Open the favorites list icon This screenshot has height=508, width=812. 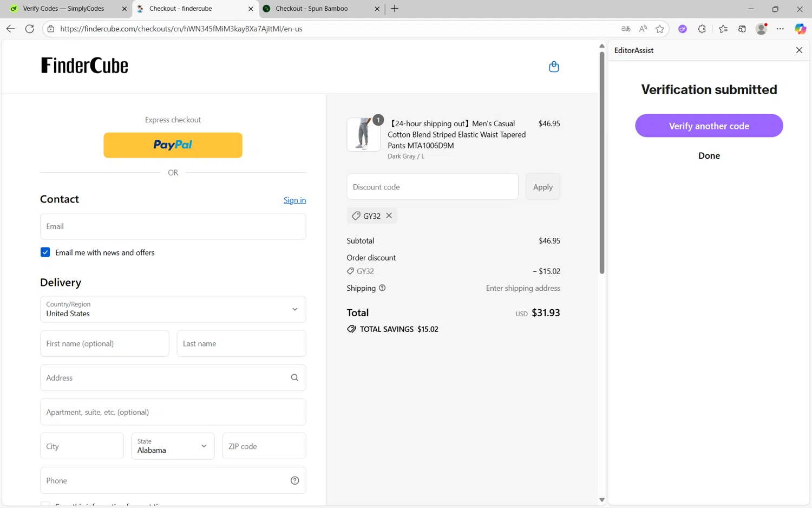point(723,29)
